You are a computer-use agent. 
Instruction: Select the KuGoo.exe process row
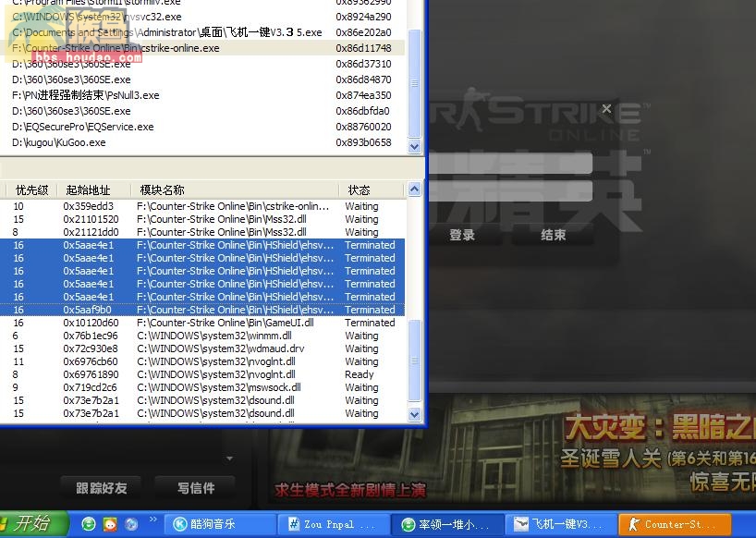pos(202,142)
